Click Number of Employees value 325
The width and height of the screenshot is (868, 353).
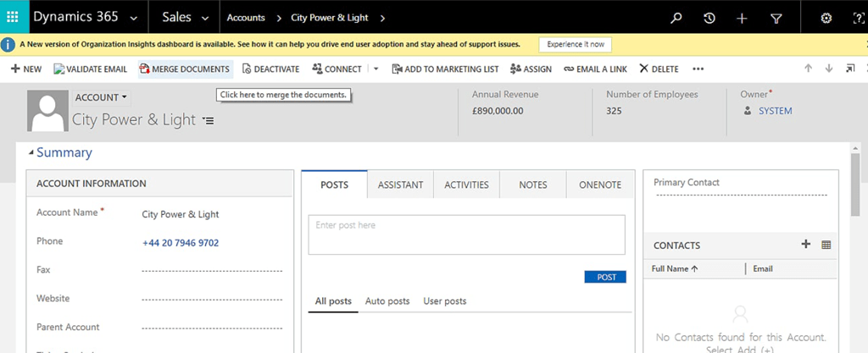[x=614, y=111]
